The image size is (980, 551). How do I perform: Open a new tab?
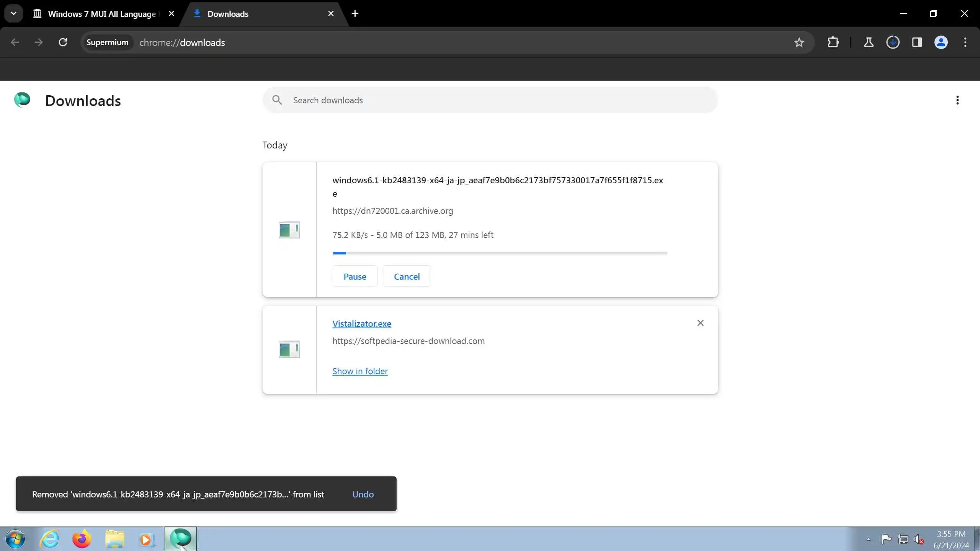point(355,14)
